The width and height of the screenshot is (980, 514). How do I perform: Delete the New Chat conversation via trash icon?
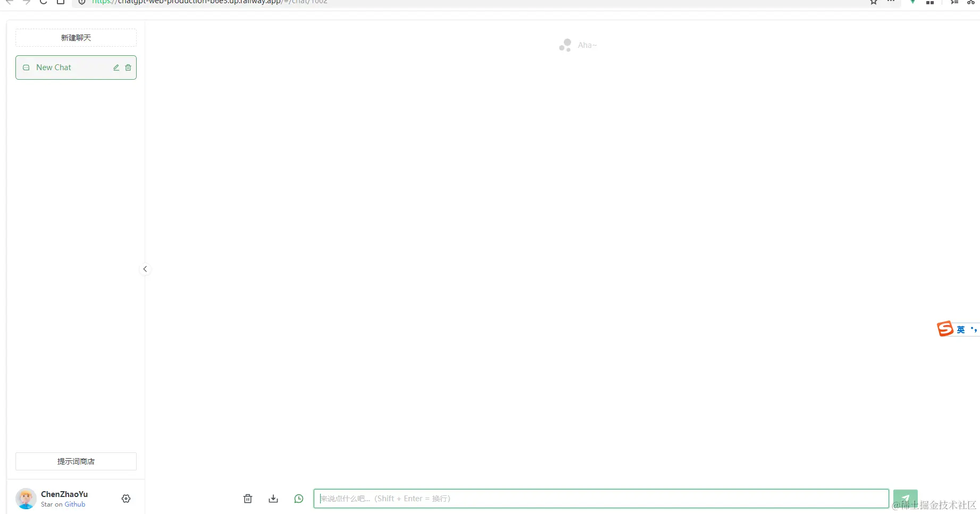[128, 68]
